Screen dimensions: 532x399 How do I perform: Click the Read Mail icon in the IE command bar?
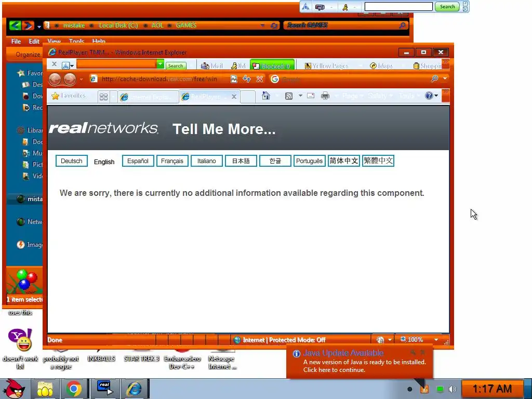(311, 96)
